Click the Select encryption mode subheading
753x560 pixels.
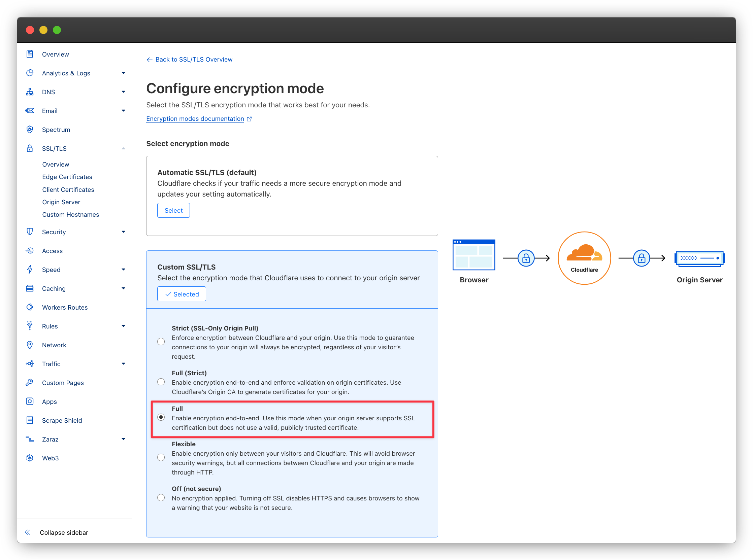pyautogui.click(x=188, y=143)
